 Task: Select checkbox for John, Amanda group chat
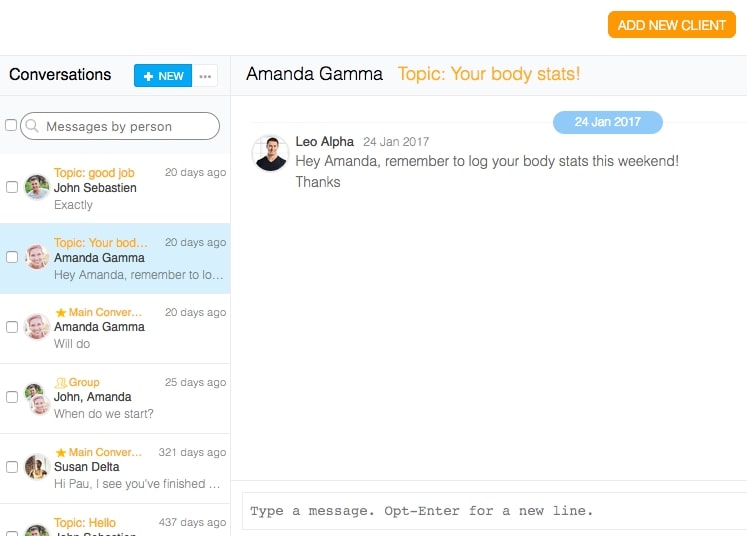pyautogui.click(x=12, y=397)
